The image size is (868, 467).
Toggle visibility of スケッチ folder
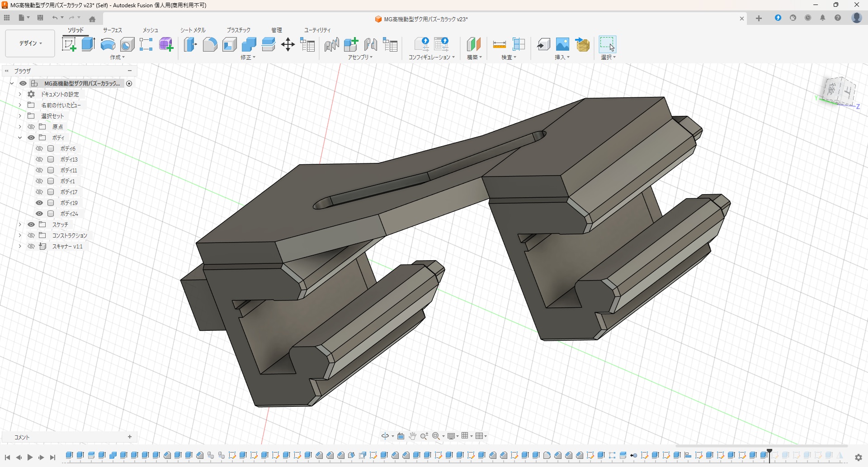tap(31, 224)
